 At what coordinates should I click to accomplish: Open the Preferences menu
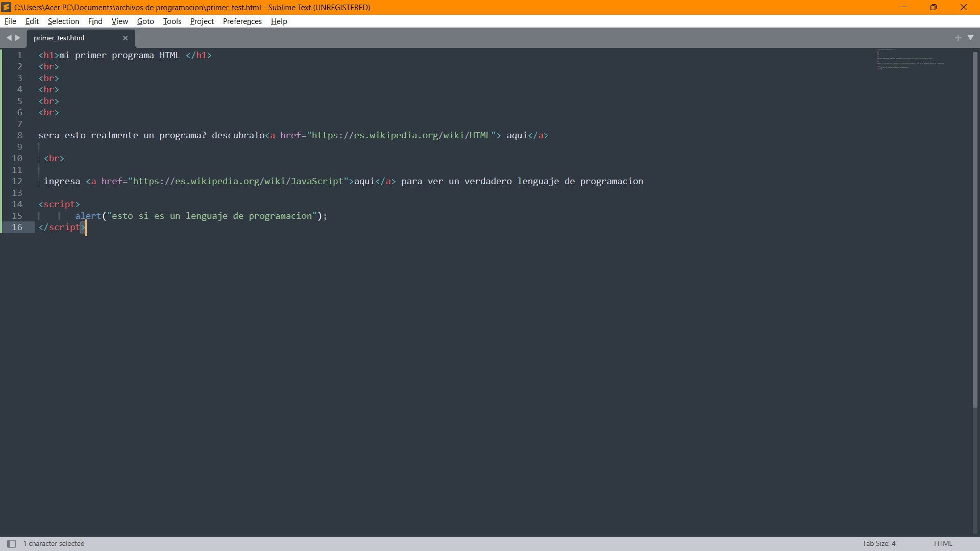[x=242, y=21]
